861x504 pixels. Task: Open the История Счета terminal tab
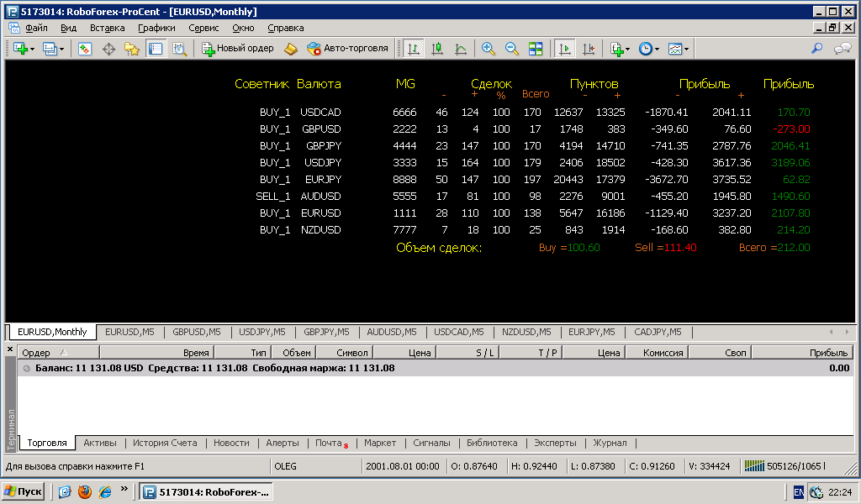point(165,443)
